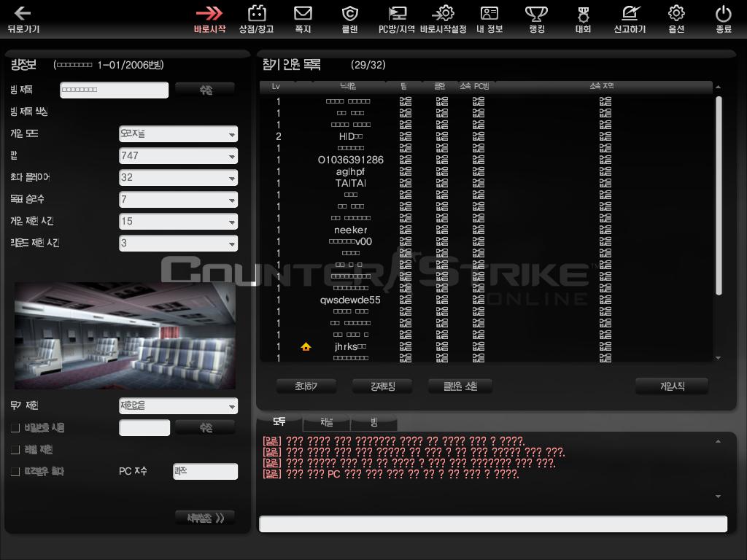Click the 수정 button next to room title
This screenshot has width=747, height=560.
(205, 90)
